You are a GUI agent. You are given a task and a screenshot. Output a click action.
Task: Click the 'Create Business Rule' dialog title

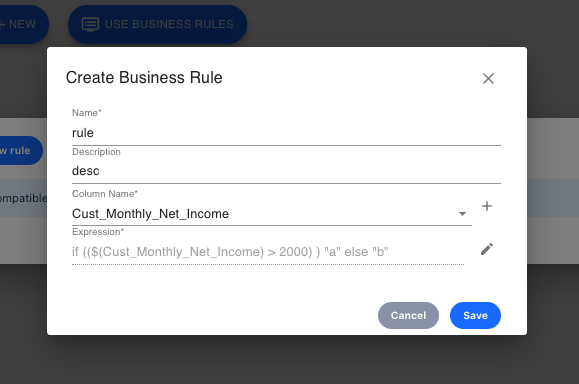(x=144, y=78)
